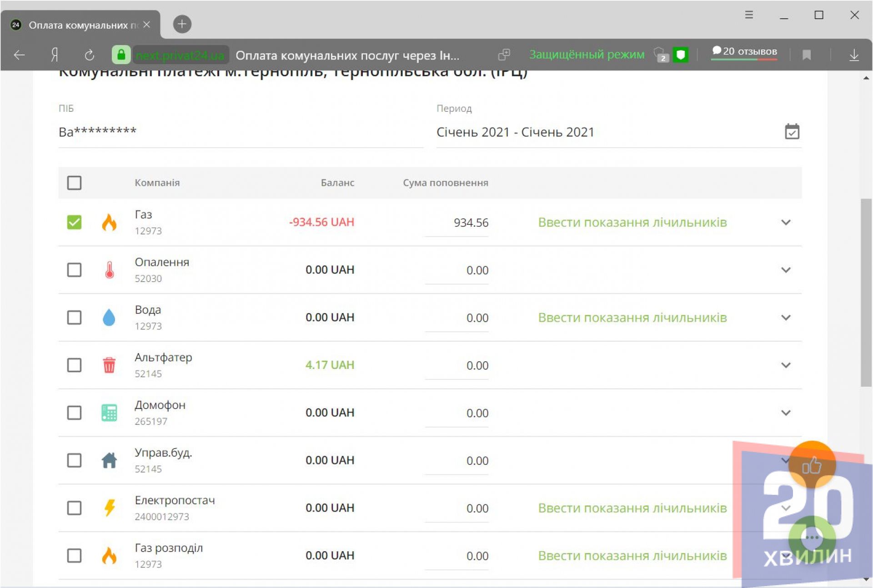Click the calendar icon in Период field
This screenshot has width=873, height=588.
pyautogui.click(x=792, y=132)
